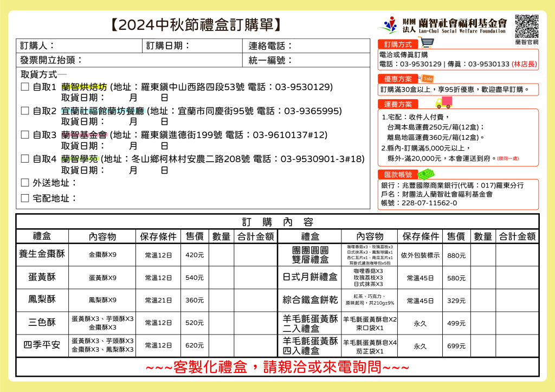This screenshot has height=392, width=555.
Task: Click the 運費方案 red label
Action: tap(398, 104)
